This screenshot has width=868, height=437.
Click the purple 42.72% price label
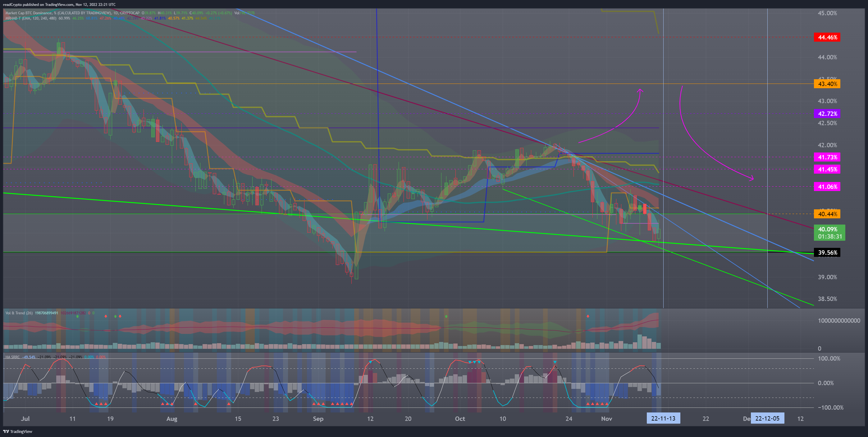[x=827, y=114]
